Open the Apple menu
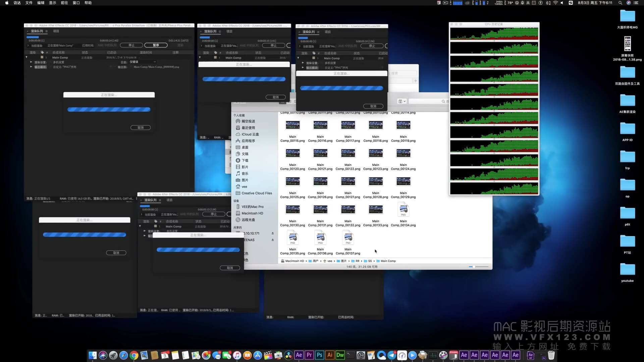The height and width of the screenshot is (362, 644). click(7, 3)
